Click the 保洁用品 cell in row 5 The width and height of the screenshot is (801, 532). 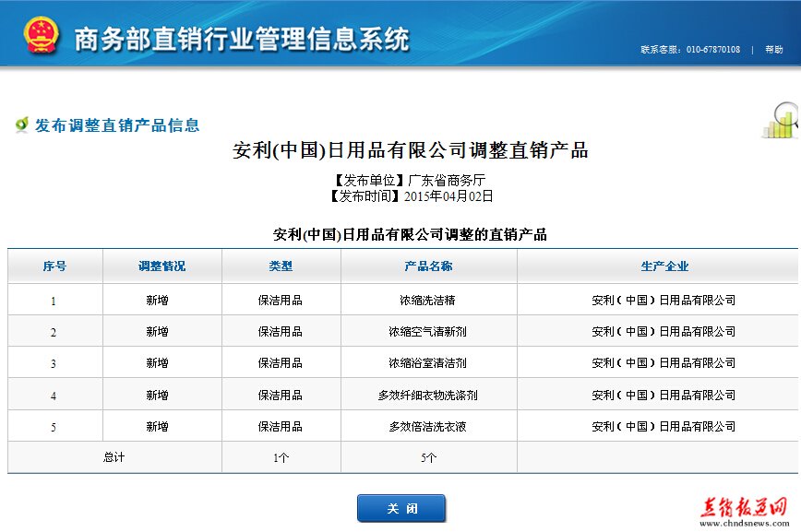(280, 427)
